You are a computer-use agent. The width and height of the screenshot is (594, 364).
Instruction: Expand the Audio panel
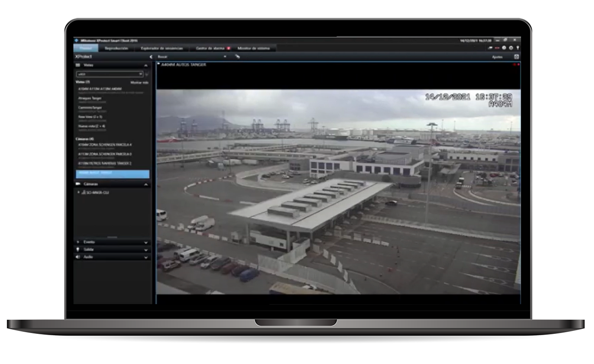click(146, 257)
